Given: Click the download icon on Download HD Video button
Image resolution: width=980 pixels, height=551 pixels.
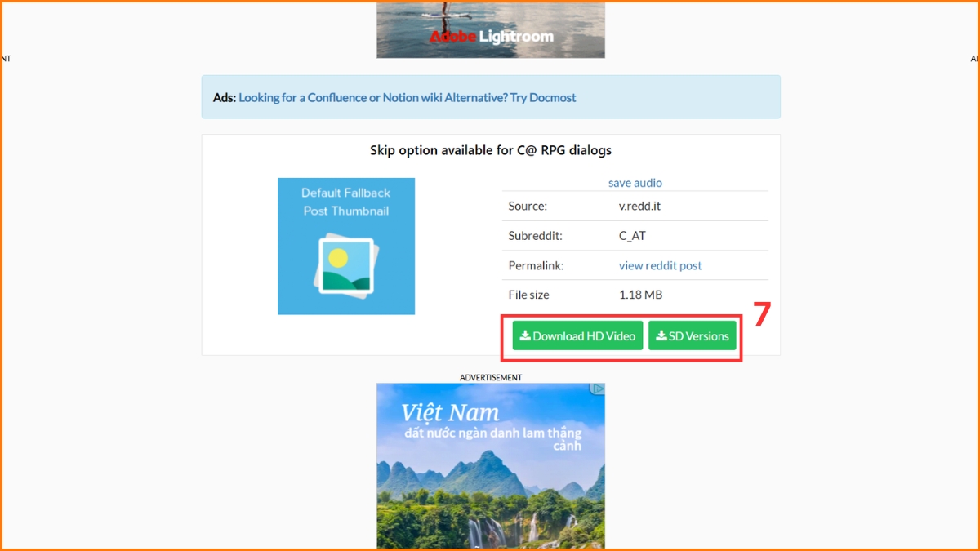Looking at the screenshot, I should coord(526,335).
